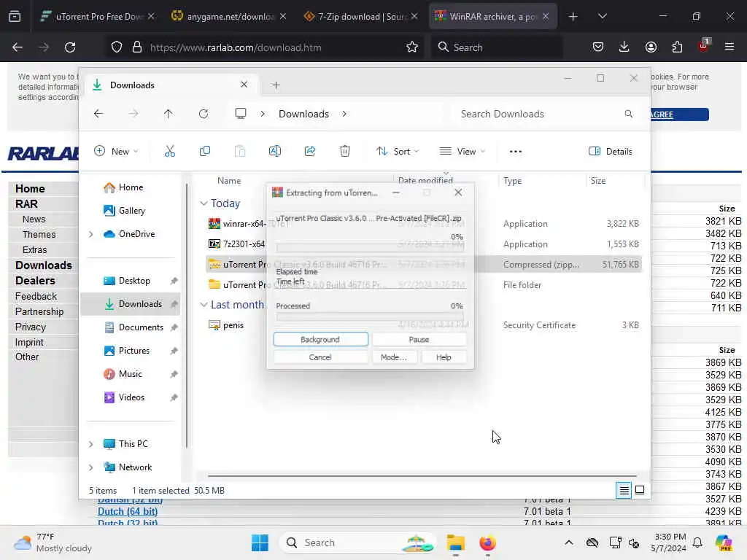Click the Search Downloads input field
The height and width of the screenshot is (560, 747).
[546, 114]
